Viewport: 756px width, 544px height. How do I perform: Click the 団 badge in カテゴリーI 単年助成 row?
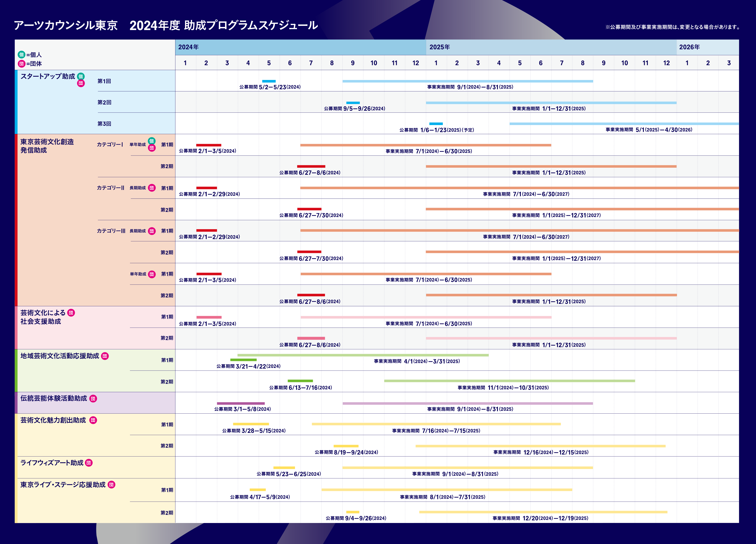(x=152, y=148)
